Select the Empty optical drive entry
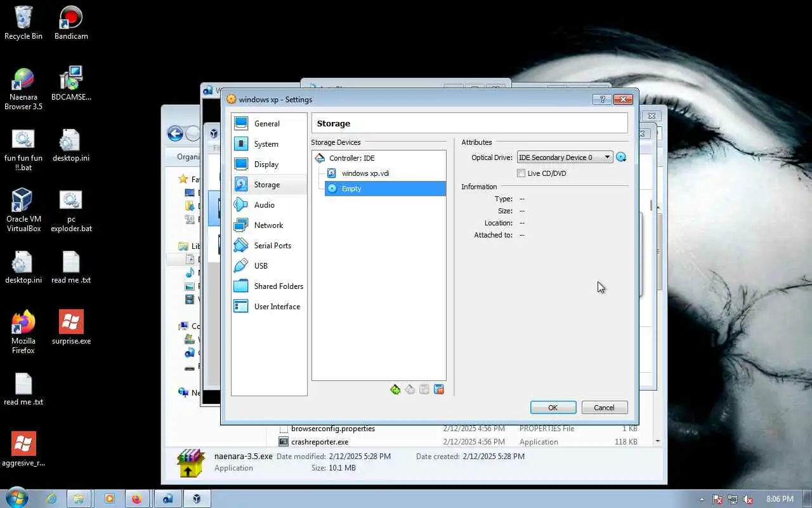Screen dimensions: 812x508 (x=385, y=189)
